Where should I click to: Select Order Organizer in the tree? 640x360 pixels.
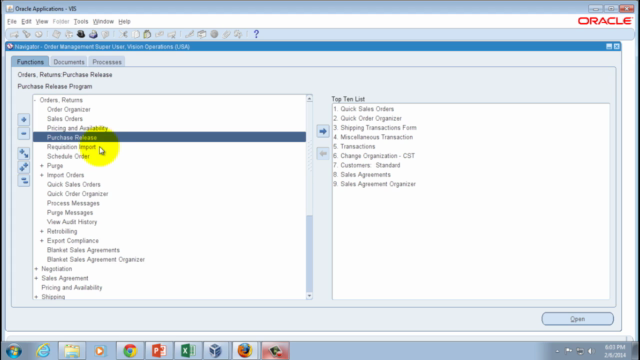pyautogui.click(x=69, y=109)
